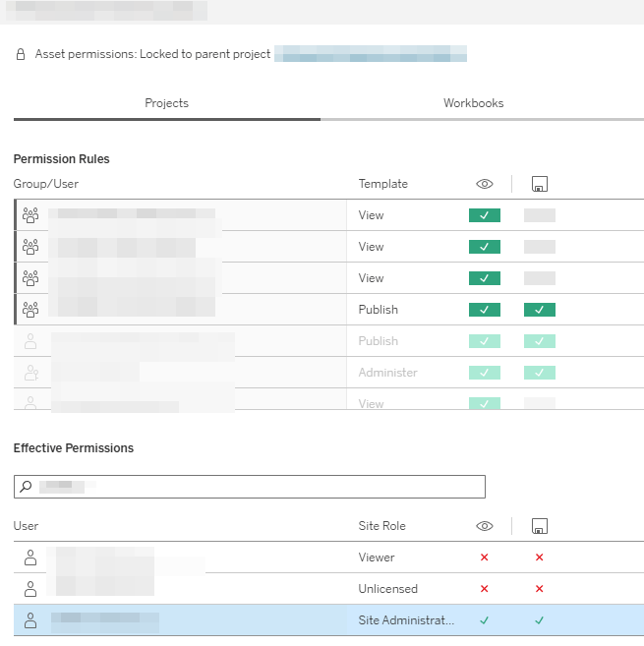
Task: Switch to the Projects tab
Action: (166, 103)
